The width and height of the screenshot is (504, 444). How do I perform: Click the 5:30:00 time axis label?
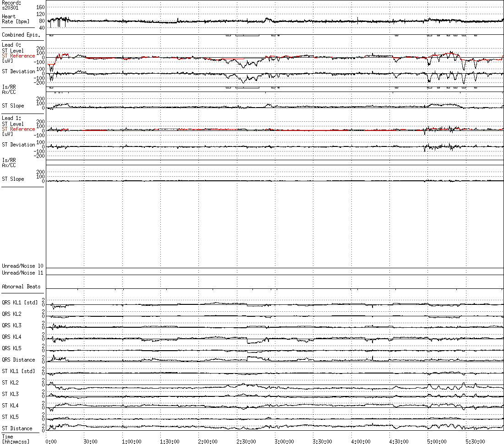click(x=475, y=441)
